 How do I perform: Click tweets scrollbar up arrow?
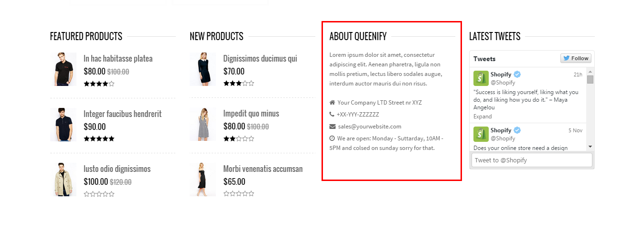590,71
